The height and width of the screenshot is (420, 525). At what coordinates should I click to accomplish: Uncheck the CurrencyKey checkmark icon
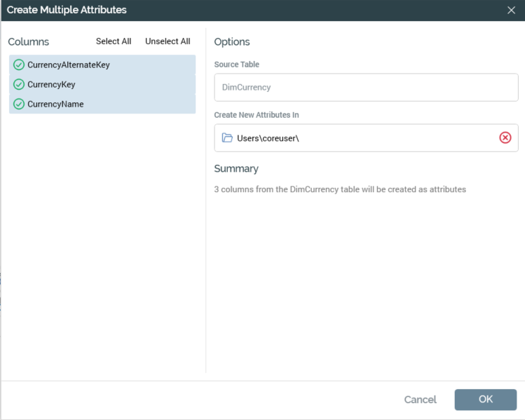point(19,85)
